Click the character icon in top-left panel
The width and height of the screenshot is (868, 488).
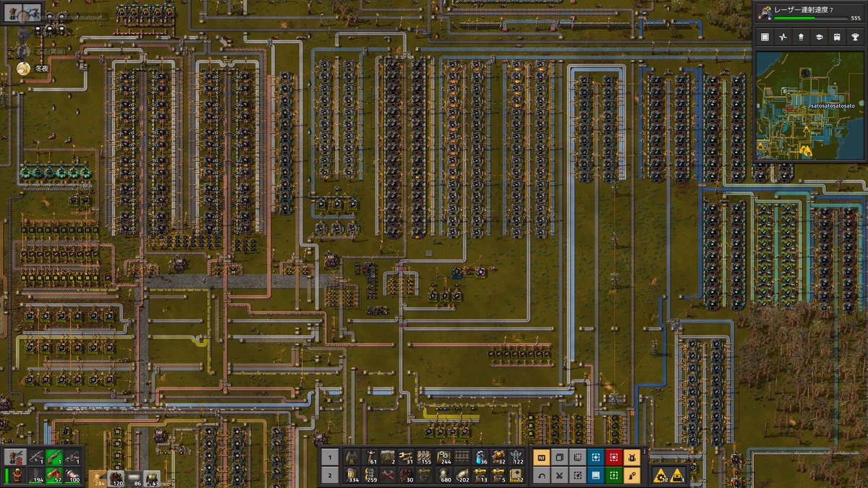tap(13, 12)
